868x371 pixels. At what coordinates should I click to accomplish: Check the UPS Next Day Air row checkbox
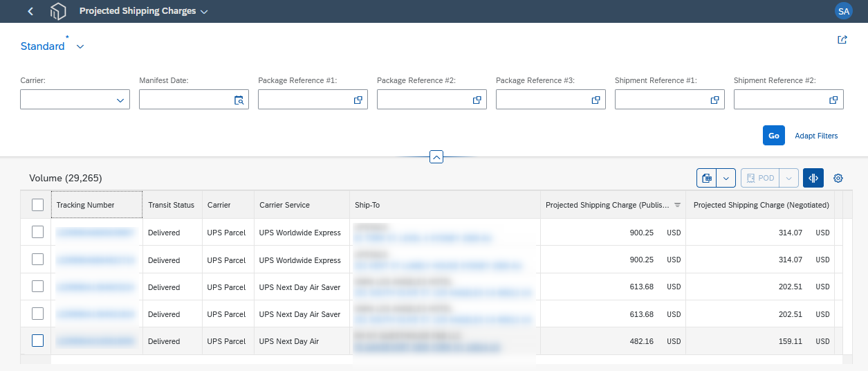pyautogui.click(x=37, y=341)
